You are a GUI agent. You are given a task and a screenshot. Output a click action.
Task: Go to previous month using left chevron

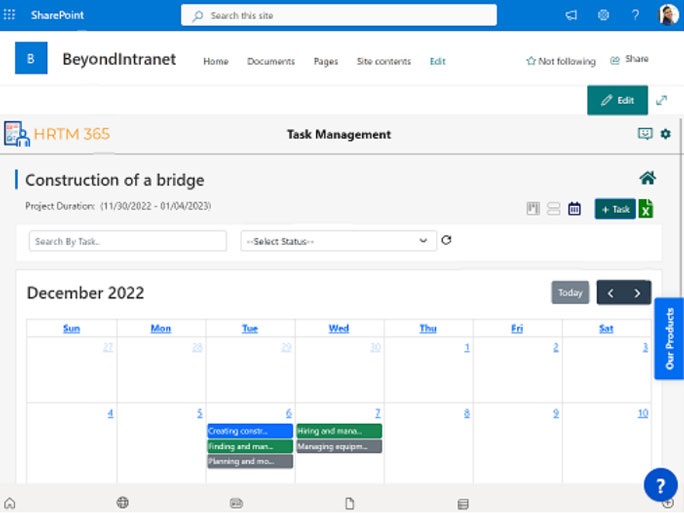611,293
